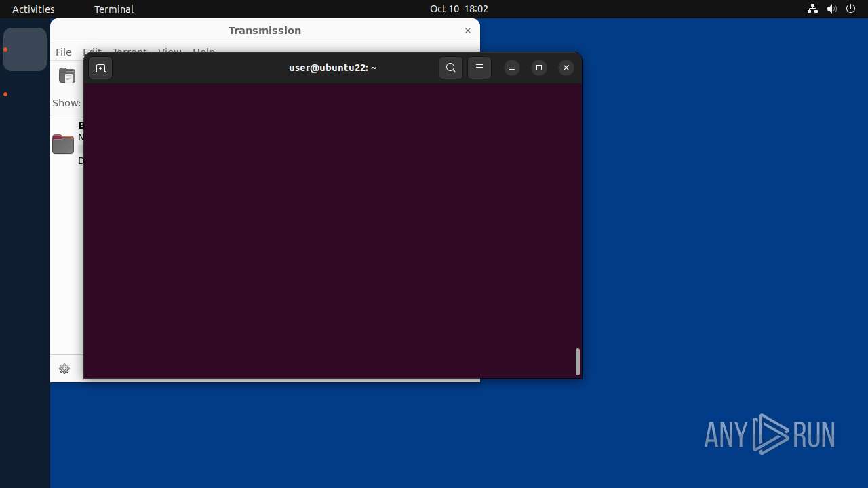Image resolution: width=868 pixels, height=488 pixels.
Task: Open the Terminal app menu in top bar
Action: [114, 9]
